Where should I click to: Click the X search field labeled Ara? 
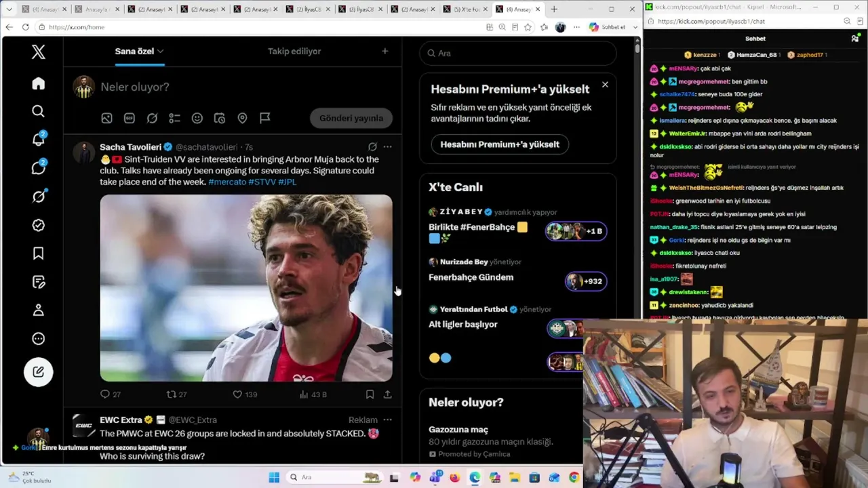tap(518, 53)
